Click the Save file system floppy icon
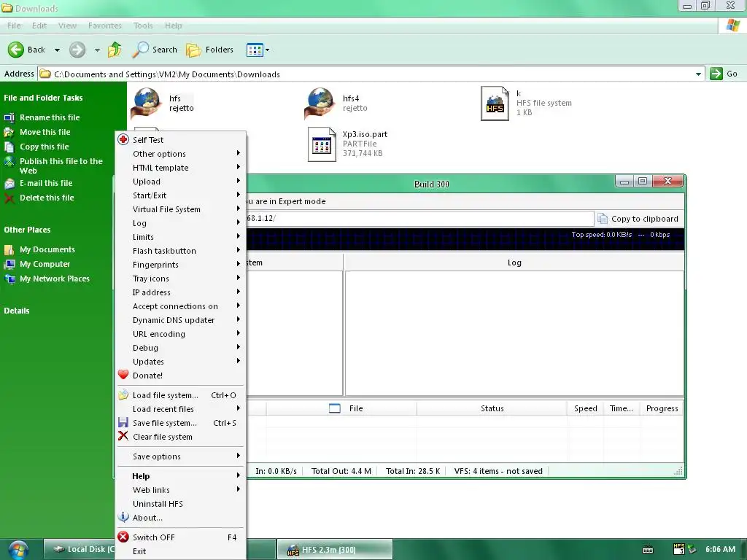 [x=123, y=422]
